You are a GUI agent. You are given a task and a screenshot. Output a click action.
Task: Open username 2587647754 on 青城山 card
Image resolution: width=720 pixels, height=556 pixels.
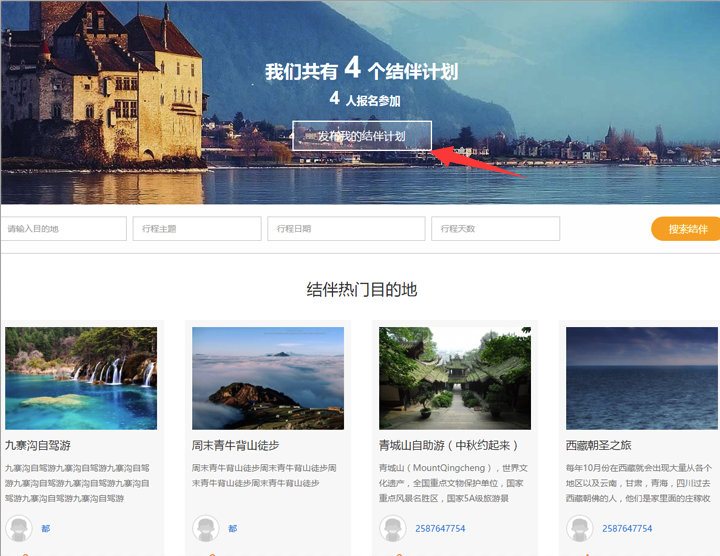tap(440, 529)
